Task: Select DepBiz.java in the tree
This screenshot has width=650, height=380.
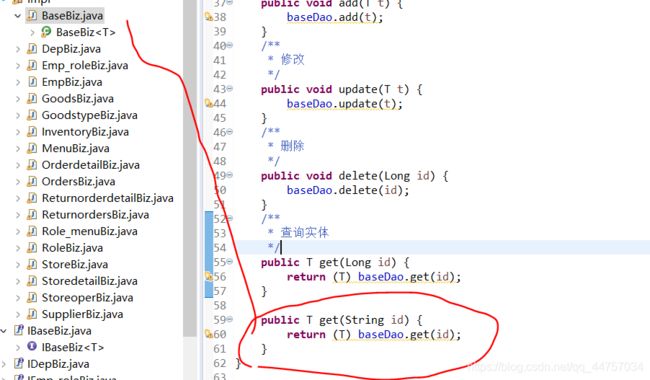Action: [x=71, y=49]
